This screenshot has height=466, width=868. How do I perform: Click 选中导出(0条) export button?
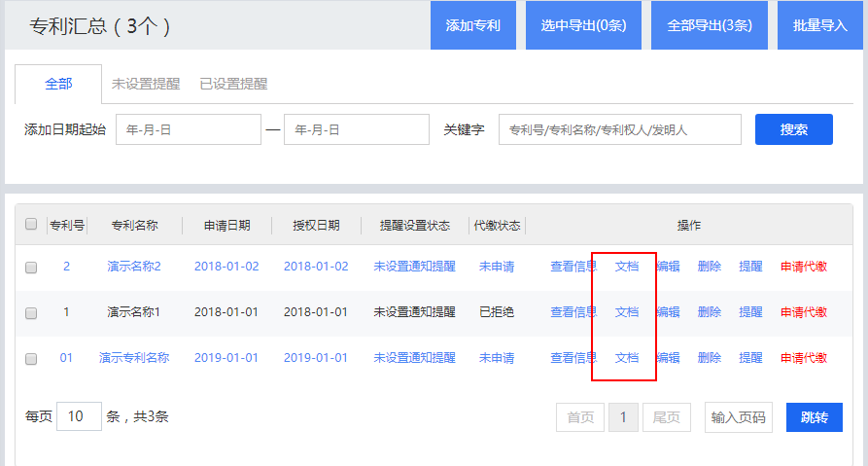(x=583, y=25)
